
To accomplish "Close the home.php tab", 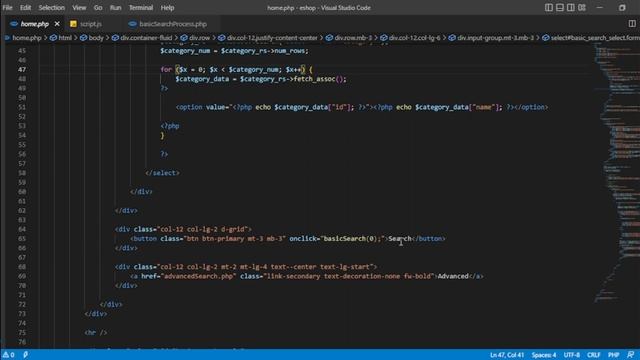I will tap(57, 24).
